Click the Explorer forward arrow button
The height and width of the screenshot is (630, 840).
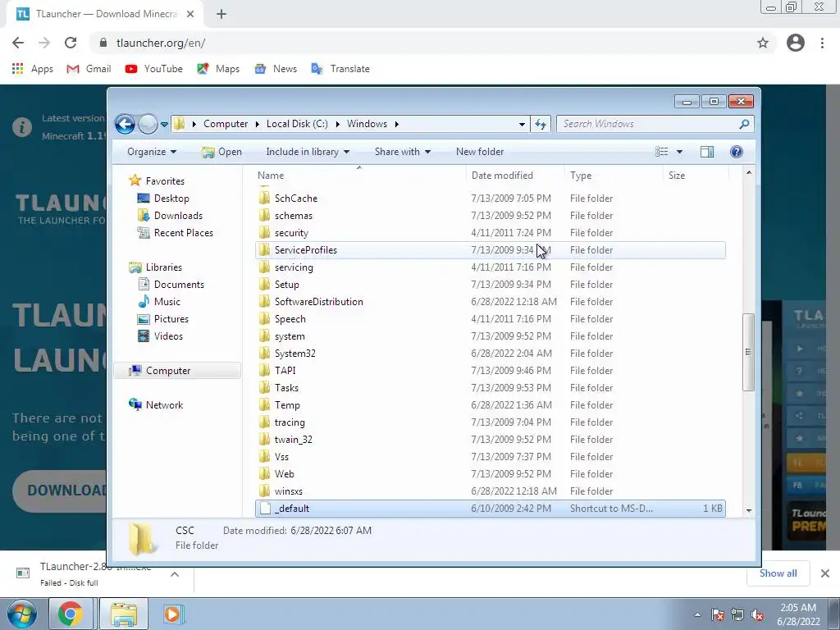148,125
